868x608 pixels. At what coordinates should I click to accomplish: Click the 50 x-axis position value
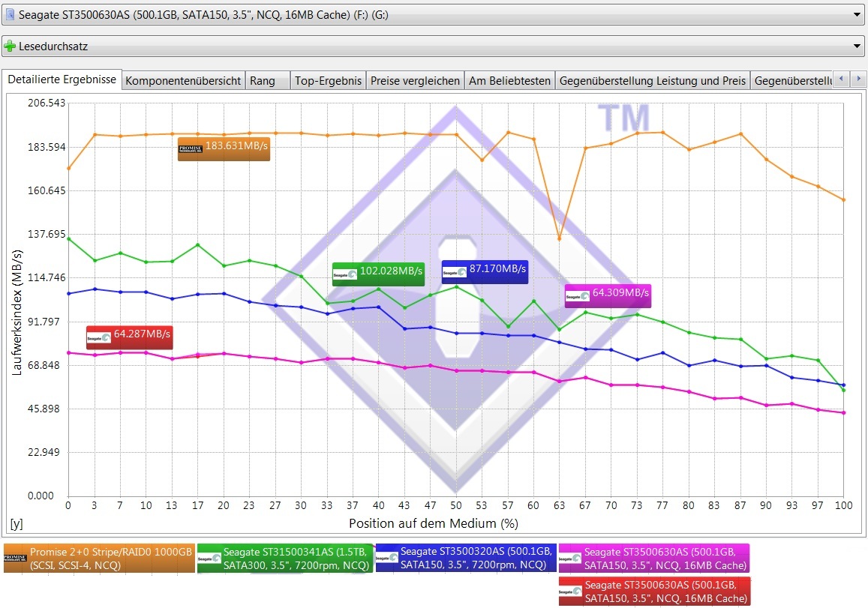pyautogui.click(x=455, y=505)
